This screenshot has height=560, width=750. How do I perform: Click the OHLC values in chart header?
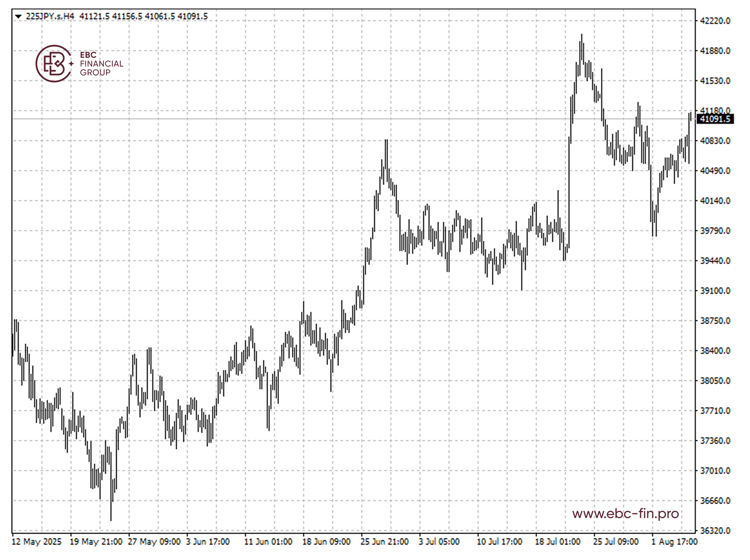click(x=143, y=16)
